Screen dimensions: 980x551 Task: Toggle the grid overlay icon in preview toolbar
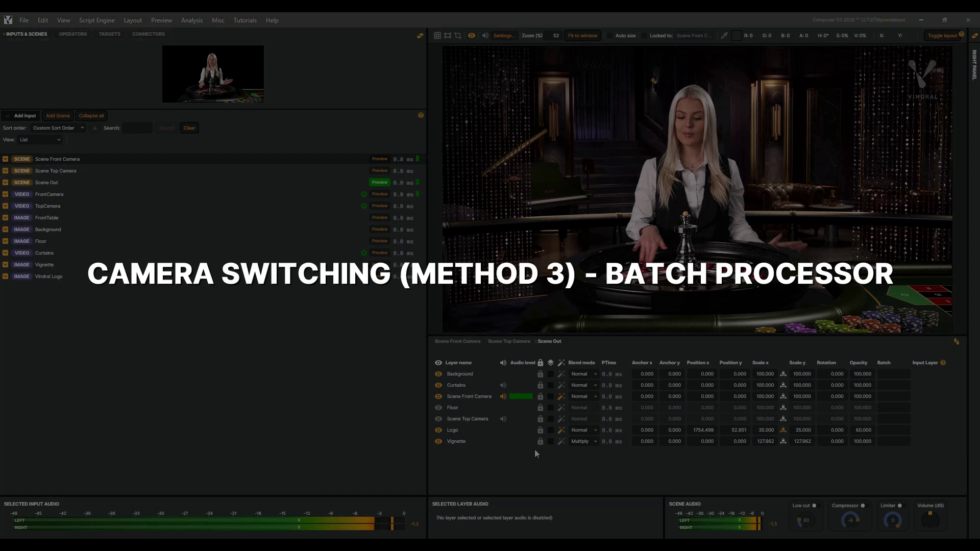pyautogui.click(x=437, y=36)
